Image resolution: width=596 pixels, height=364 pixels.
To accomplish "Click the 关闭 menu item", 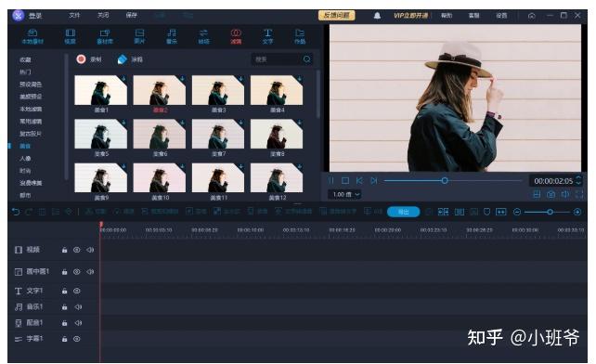I will tap(103, 15).
